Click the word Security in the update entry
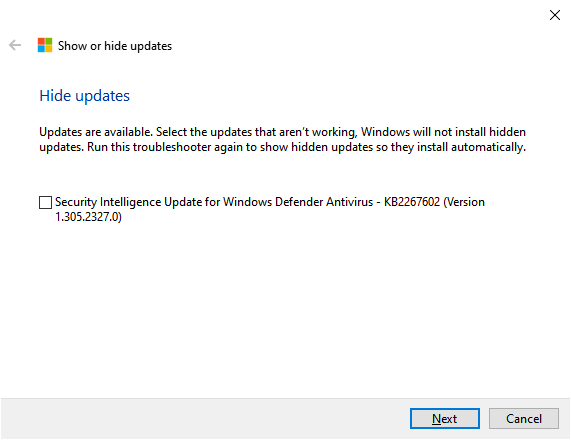 [76, 202]
